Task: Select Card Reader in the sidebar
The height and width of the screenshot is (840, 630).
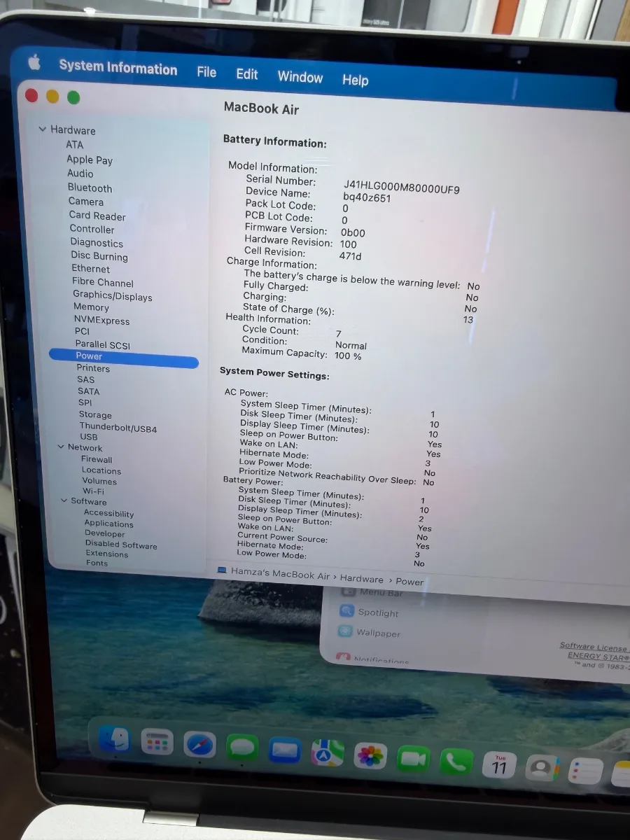Action: click(x=97, y=216)
